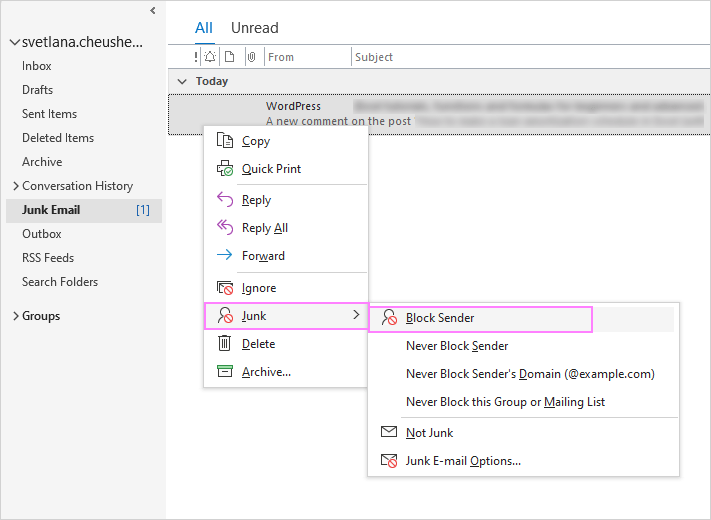Click the Not Junk envelope icon
This screenshot has width=711, height=520.
coord(389,432)
